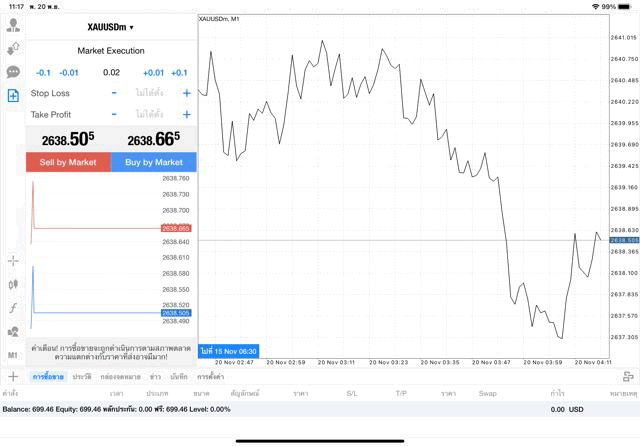Click Buy by Market button
The height and width of the screenshot is (447, 640).
tap(154, 162)
